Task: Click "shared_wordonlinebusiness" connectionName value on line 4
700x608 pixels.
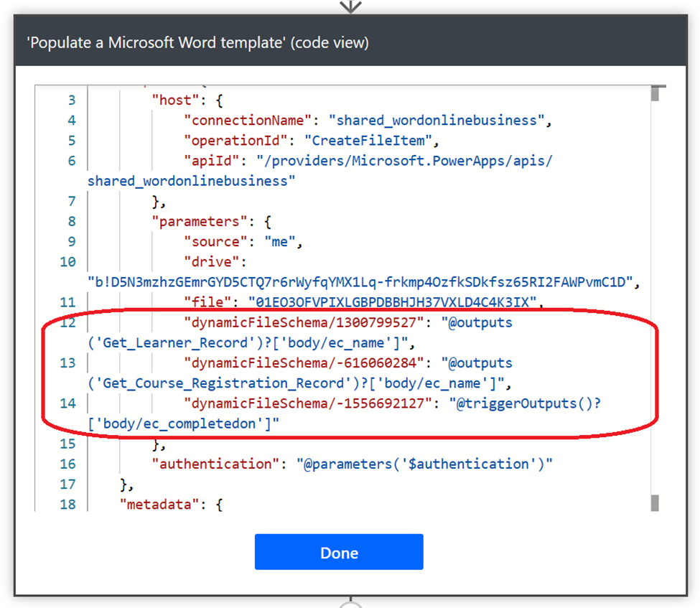Action: point(437,121)
